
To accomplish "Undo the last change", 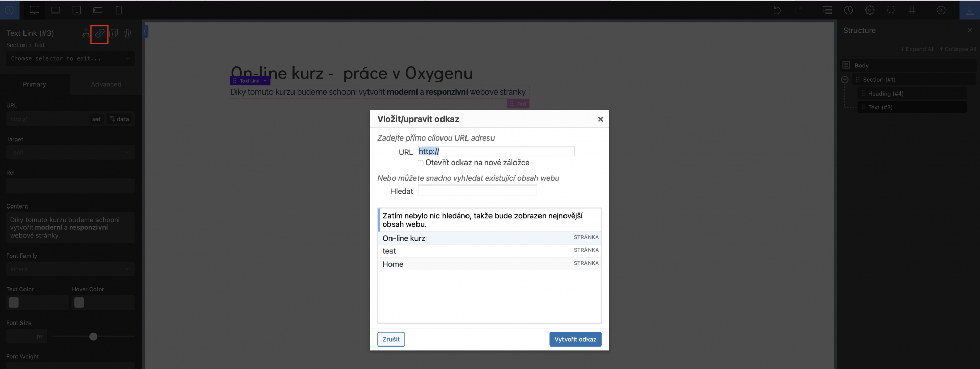I will point(777,10).
